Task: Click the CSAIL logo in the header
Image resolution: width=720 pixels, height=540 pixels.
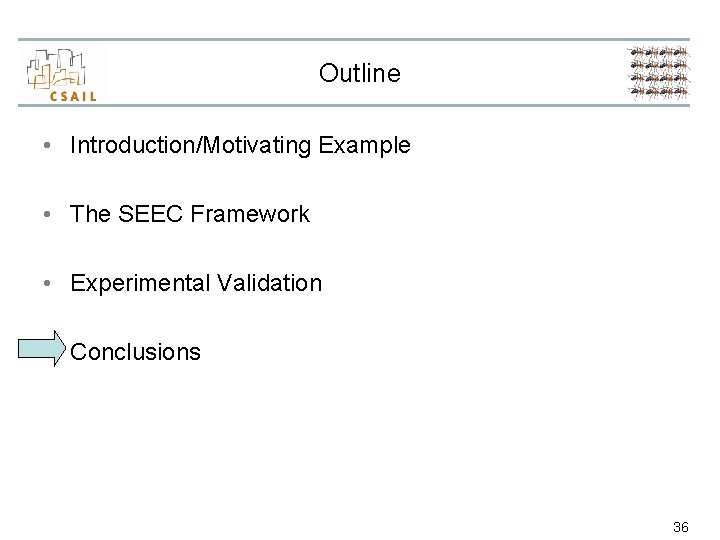Action: click(x=62, y=74)
